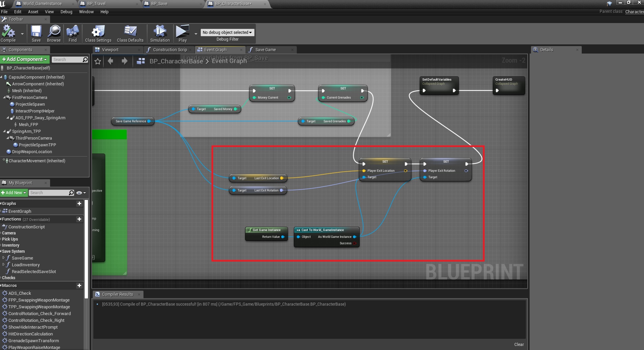The height and width of the screenshot is (350, 644).
Task: Collapse the FirstPersonCamera component tree
Action: [4, 98]
